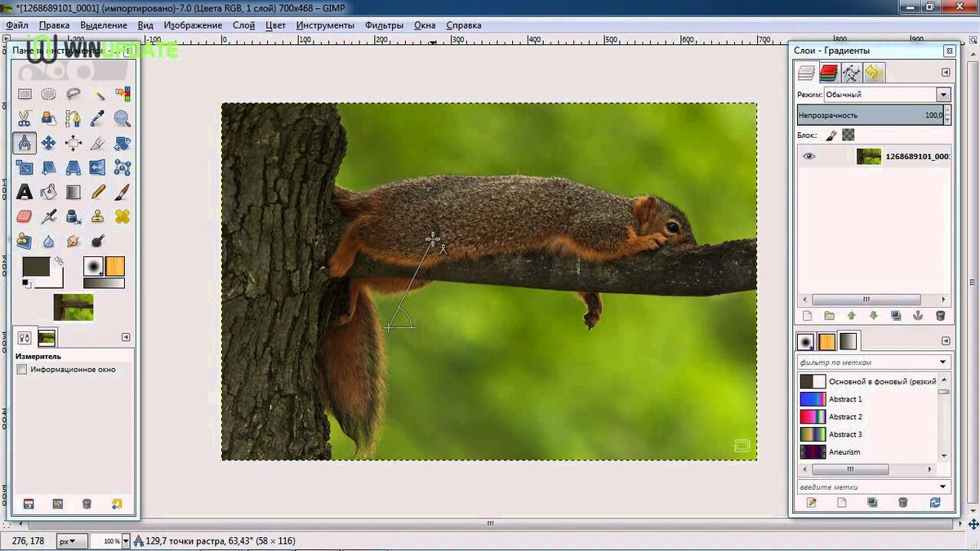This screenshot has width=980, height=551.
Task: Open the gradients dock tab menu arrow
Action: coord(946,340)
